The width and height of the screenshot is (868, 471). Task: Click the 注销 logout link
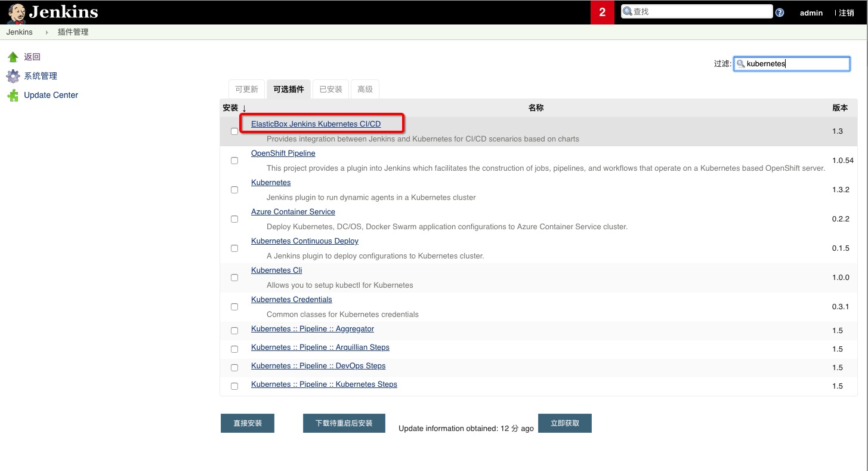click(846, 13)
